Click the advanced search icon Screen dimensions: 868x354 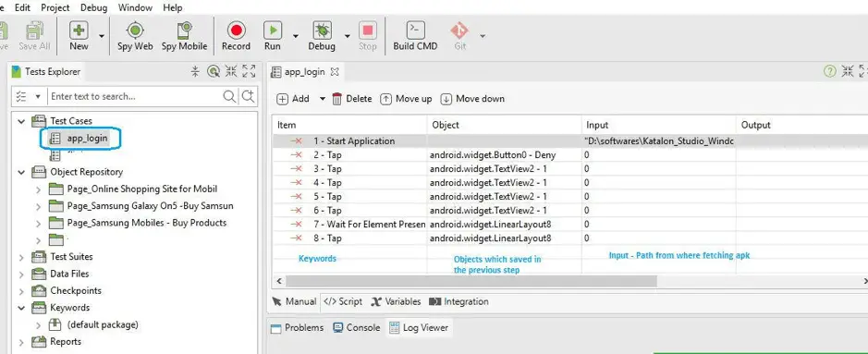click(x=249, y=97)
